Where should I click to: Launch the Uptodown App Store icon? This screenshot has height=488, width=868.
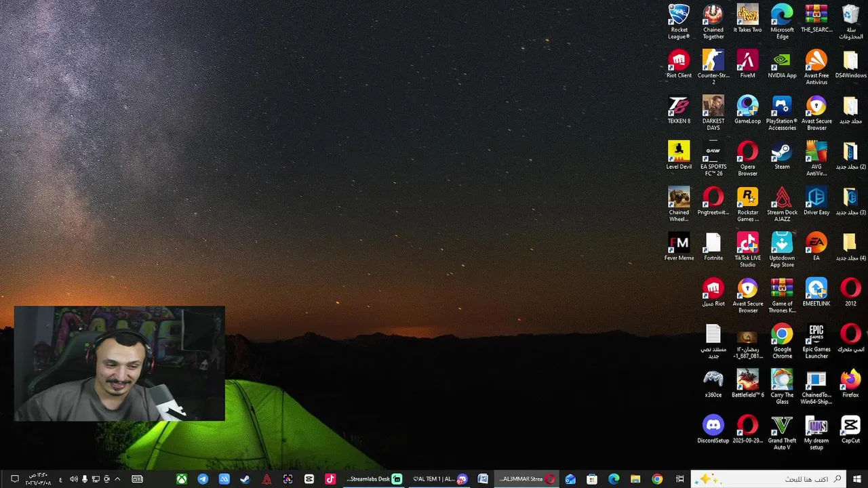782,249
